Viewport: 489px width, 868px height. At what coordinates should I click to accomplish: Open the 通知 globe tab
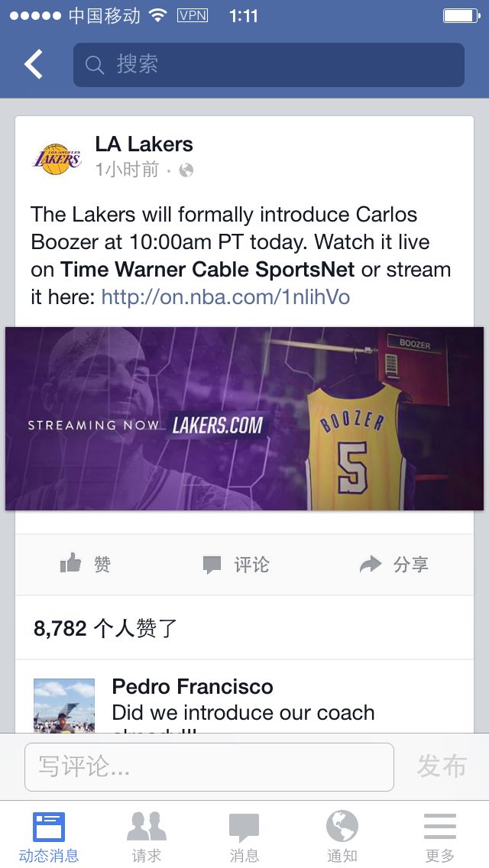(342, 836)
